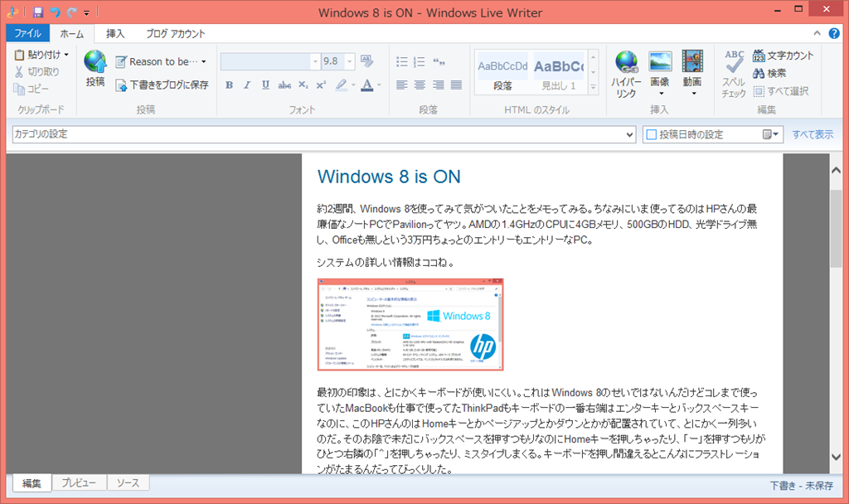Click the Redo arrow in title bar
849x504 pixels.
[71, 12]
